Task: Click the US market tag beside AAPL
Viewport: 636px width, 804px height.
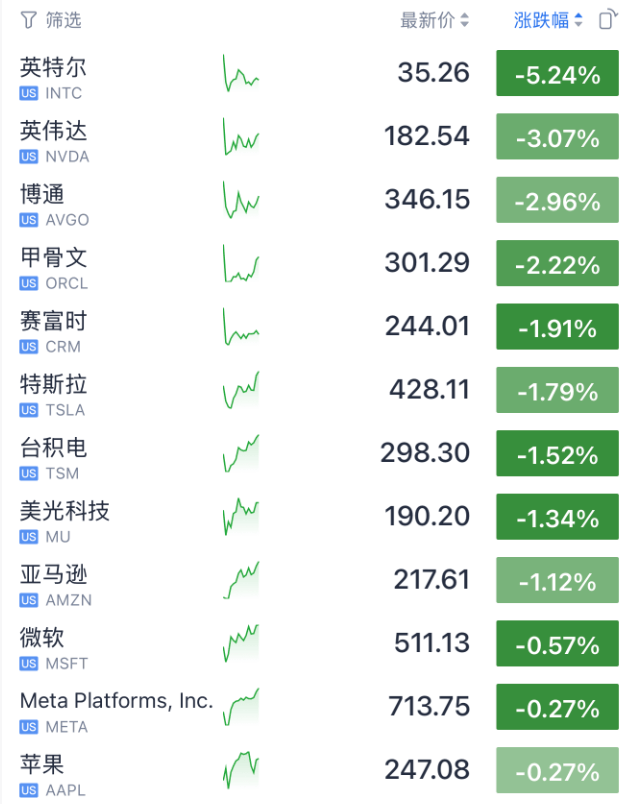Action: coord(29,790)
